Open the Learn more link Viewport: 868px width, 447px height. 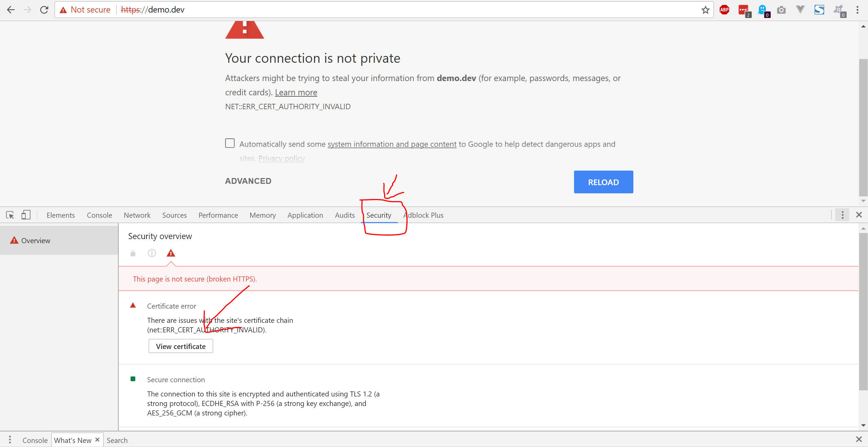(296, 92)
